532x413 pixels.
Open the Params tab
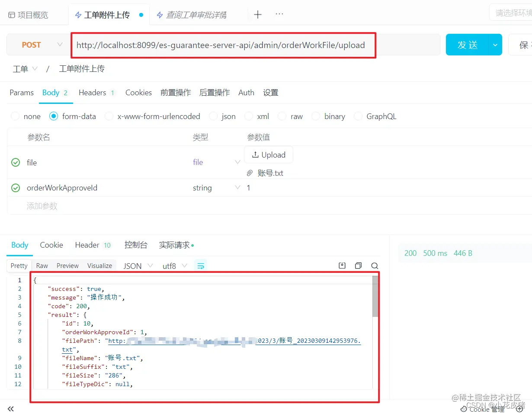[x=22, y=93]
